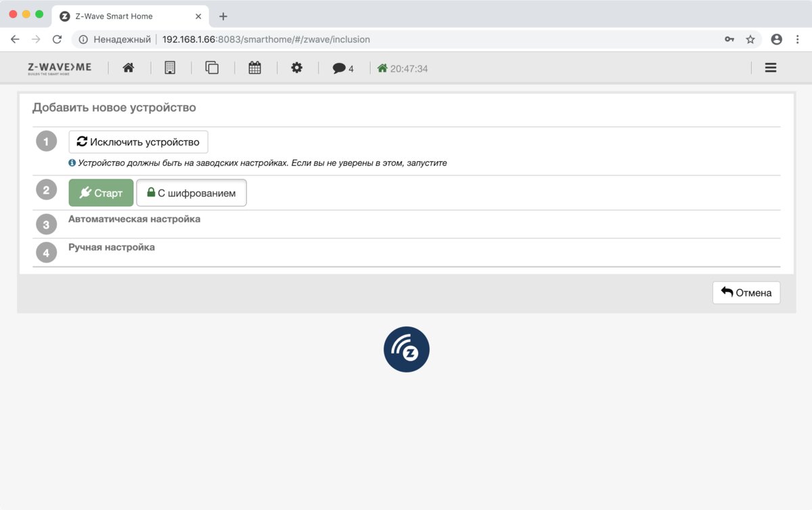Open the elements widgets icon
Screen dimensions: 812x510
(x=212, y=68)
